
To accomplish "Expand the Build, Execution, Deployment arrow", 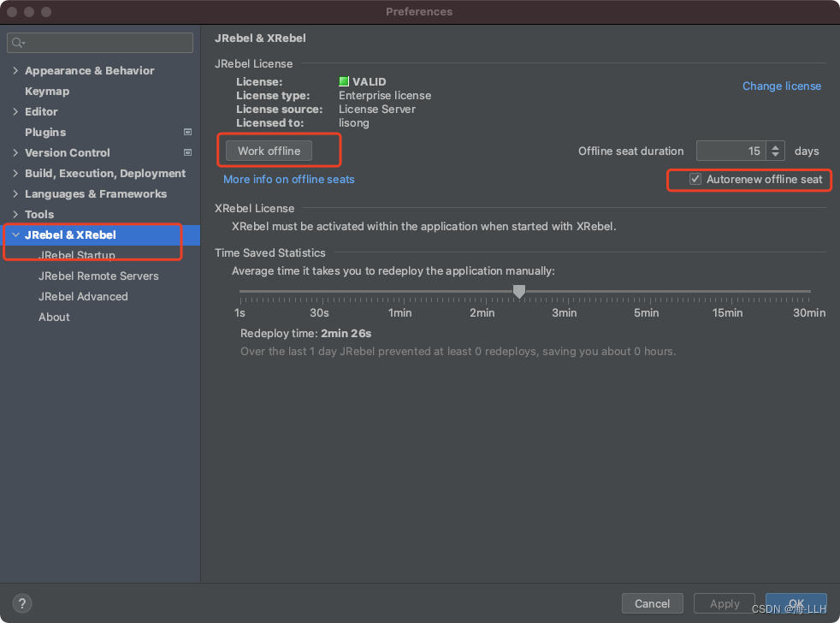I will click(x=15, y=173).
